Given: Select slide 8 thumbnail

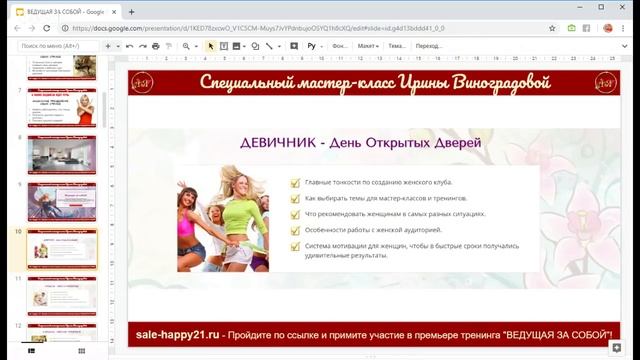Looking at the screenshot, I should pos(62,155).
